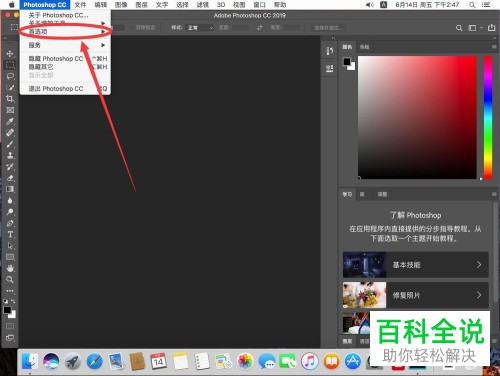Viewport: 500px width, 376px height.
Task: Open the 滤镜 menu
Action: click(x=202, y=5)
